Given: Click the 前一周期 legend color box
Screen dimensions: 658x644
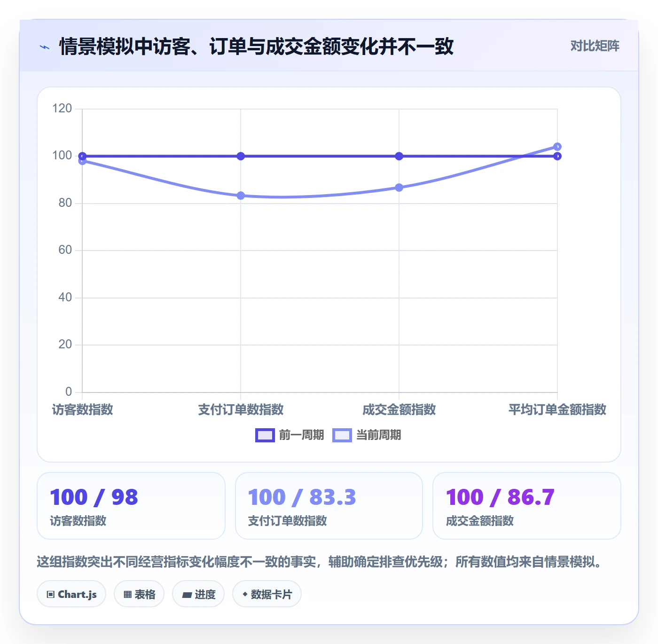Looking at the screenshot, I should click(x=265, y=435).
